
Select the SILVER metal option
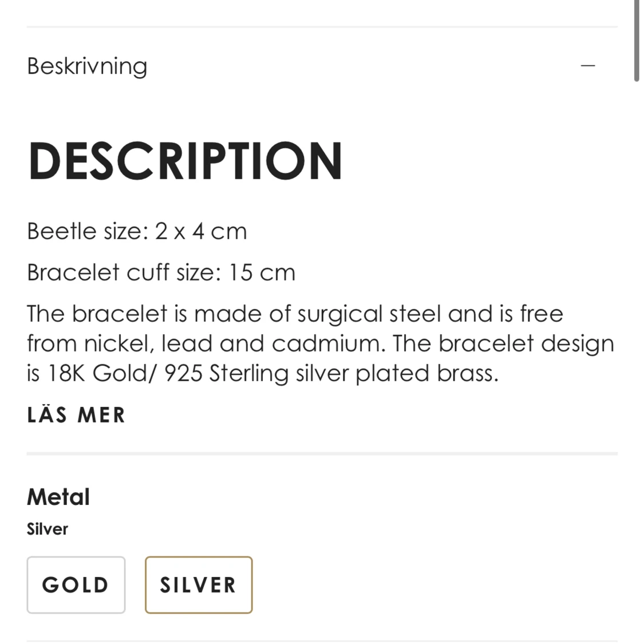pyautogui.click(x=199, y=585)
